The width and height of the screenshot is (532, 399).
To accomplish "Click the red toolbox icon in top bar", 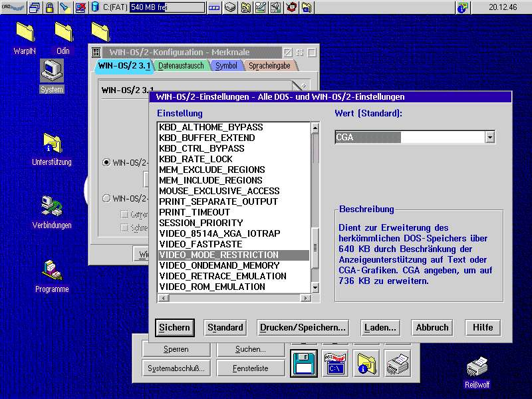I will pos(291,7).
